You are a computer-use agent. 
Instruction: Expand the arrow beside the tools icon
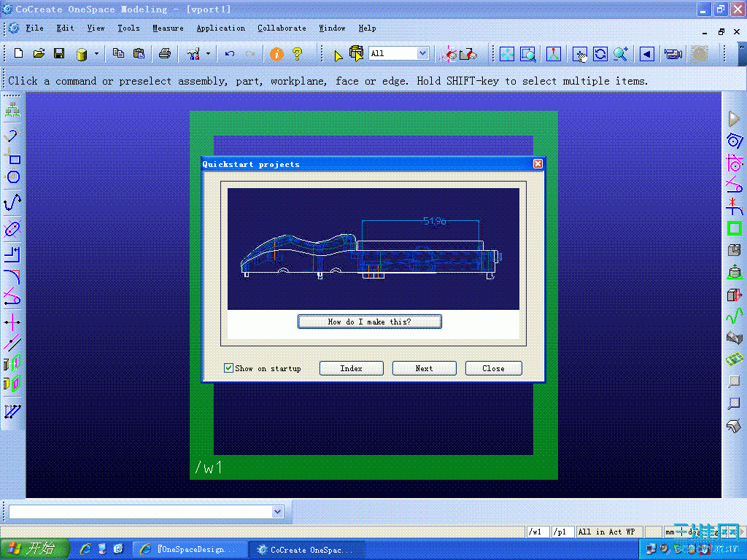coord(208,54)
